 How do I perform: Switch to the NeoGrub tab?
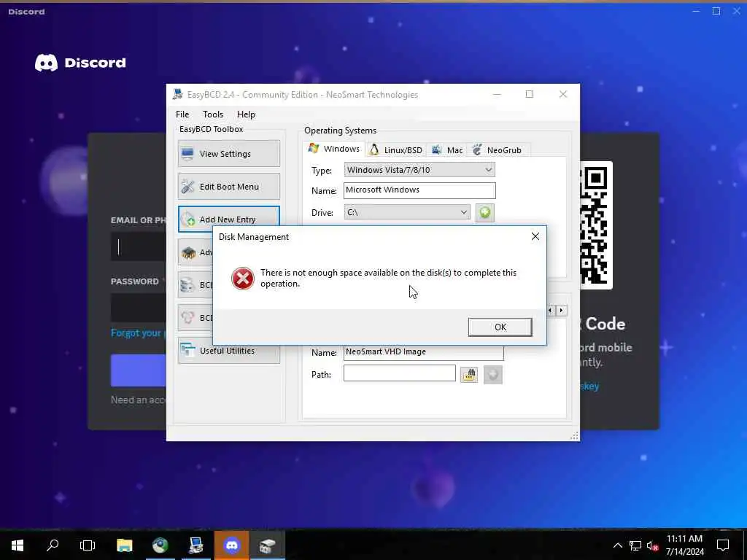click(x=498, y=150)
